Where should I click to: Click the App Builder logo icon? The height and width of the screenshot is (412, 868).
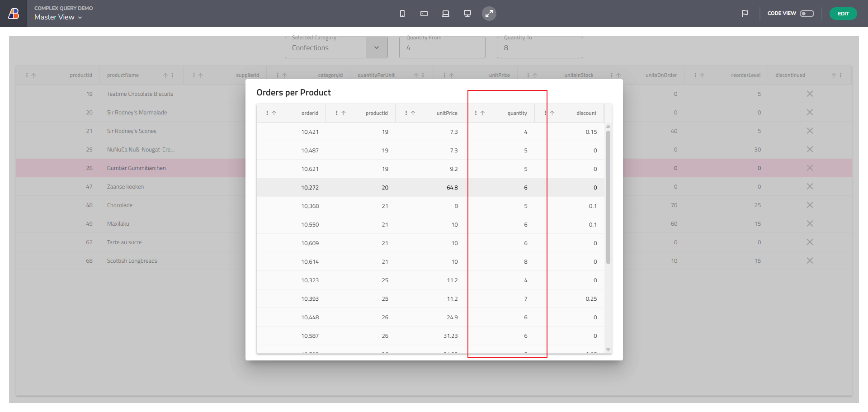14,14
